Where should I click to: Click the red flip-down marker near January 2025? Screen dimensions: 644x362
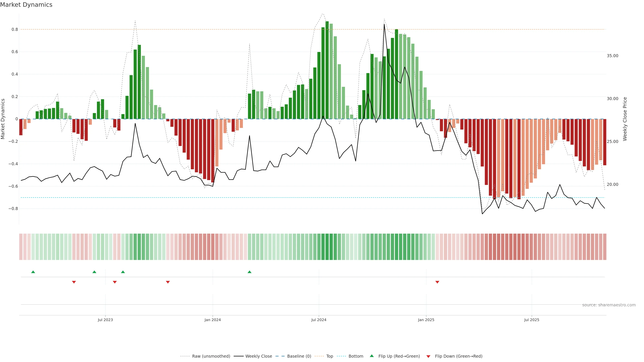tap(437, 282)
